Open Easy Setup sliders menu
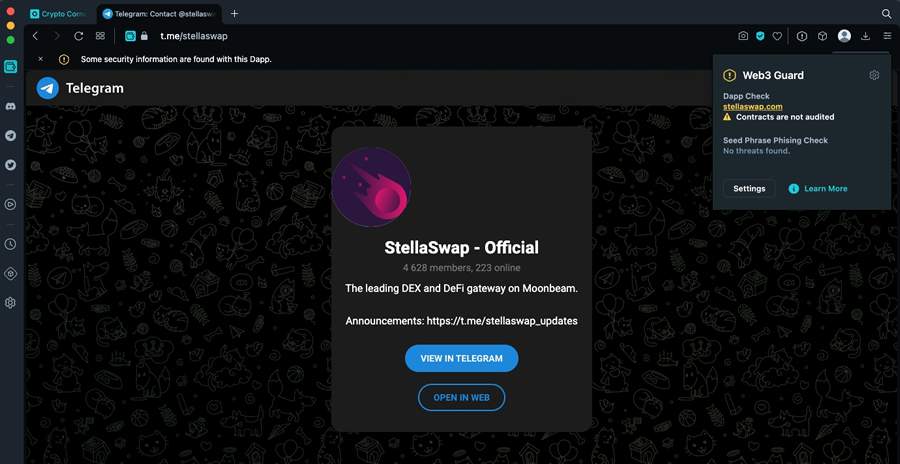 887,36
